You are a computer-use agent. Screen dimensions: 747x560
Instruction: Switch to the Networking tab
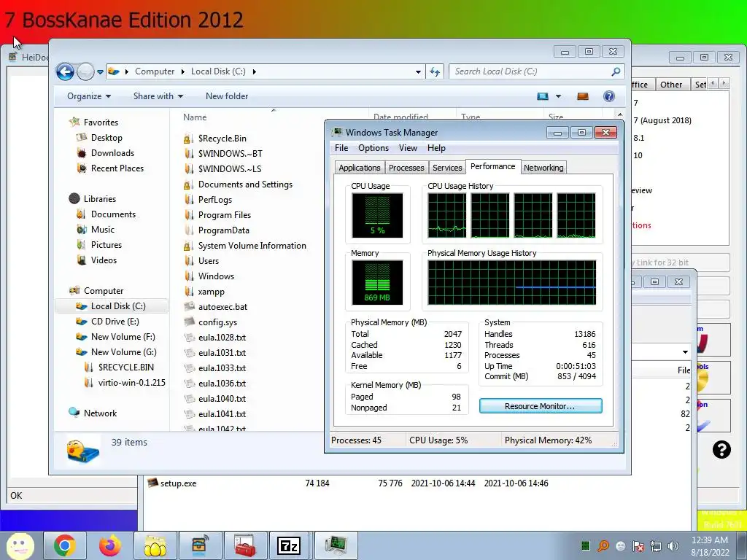coord(543,168)
